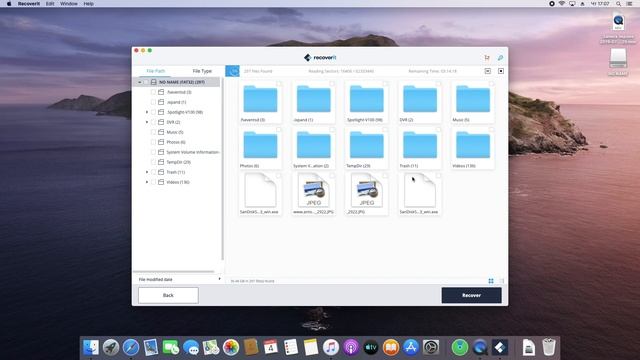Viewport: 640px width, 360px height.
Task: Open Messages from the Dock
Action: [191, 347]
